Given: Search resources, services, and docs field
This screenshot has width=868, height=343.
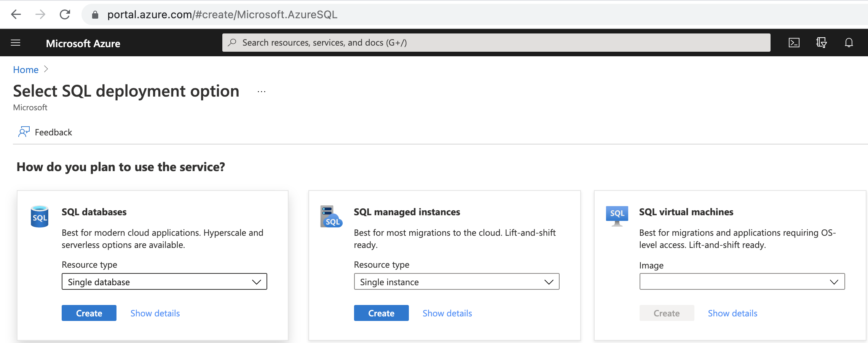Looking at the screenshot, I should coord(496,43).
